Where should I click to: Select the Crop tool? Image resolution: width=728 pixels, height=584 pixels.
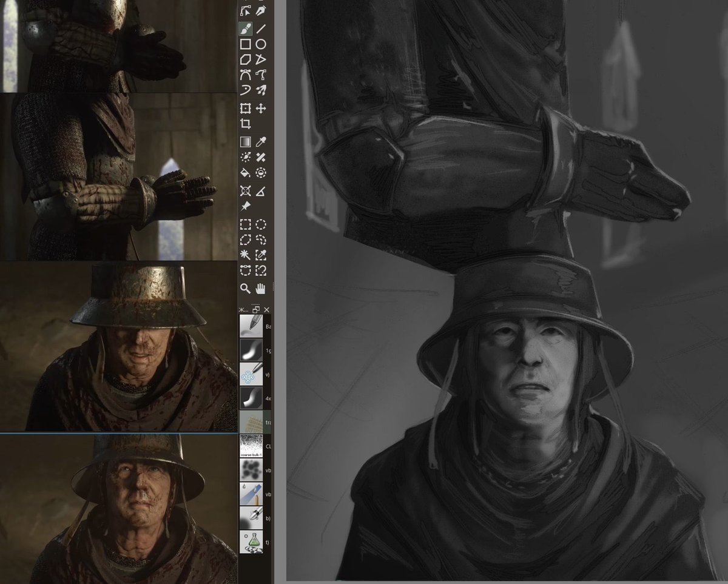click(246, 124)
